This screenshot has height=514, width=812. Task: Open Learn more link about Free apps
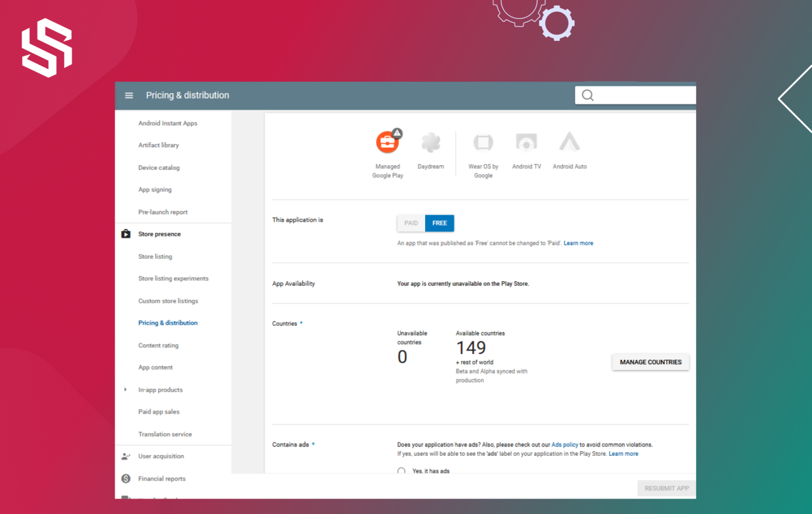pyautogui.click(x=578, y=243)
